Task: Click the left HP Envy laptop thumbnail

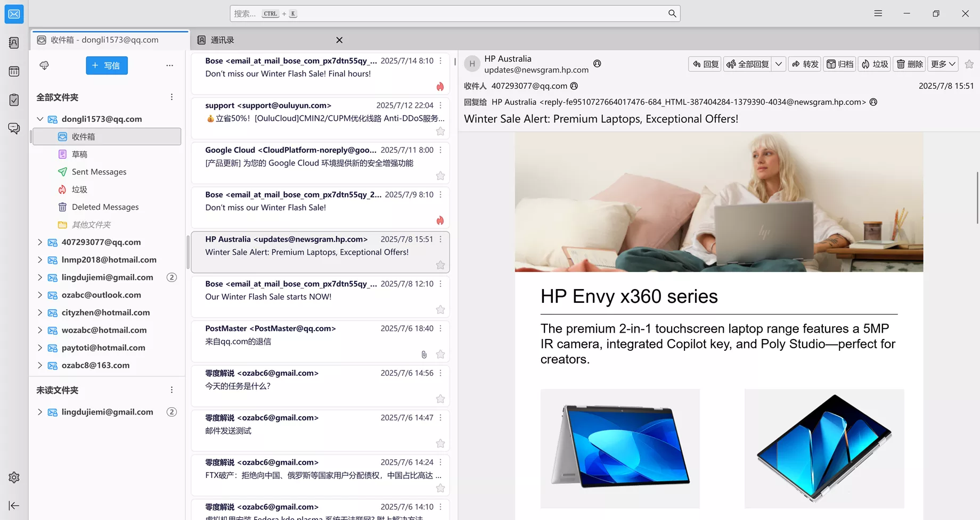Action: (620, 449)
